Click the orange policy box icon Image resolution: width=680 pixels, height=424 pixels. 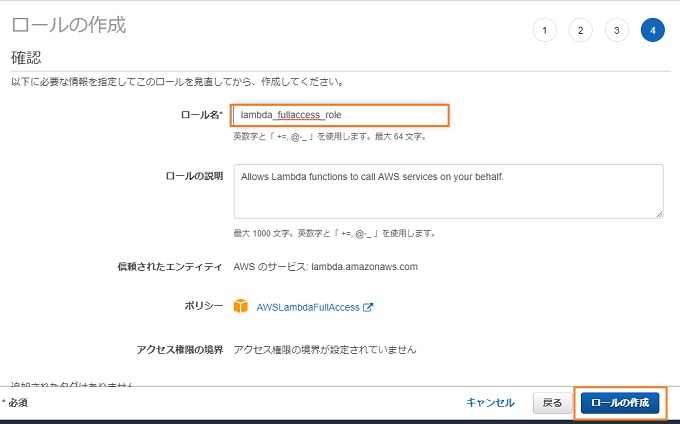(x=241, y=306)
